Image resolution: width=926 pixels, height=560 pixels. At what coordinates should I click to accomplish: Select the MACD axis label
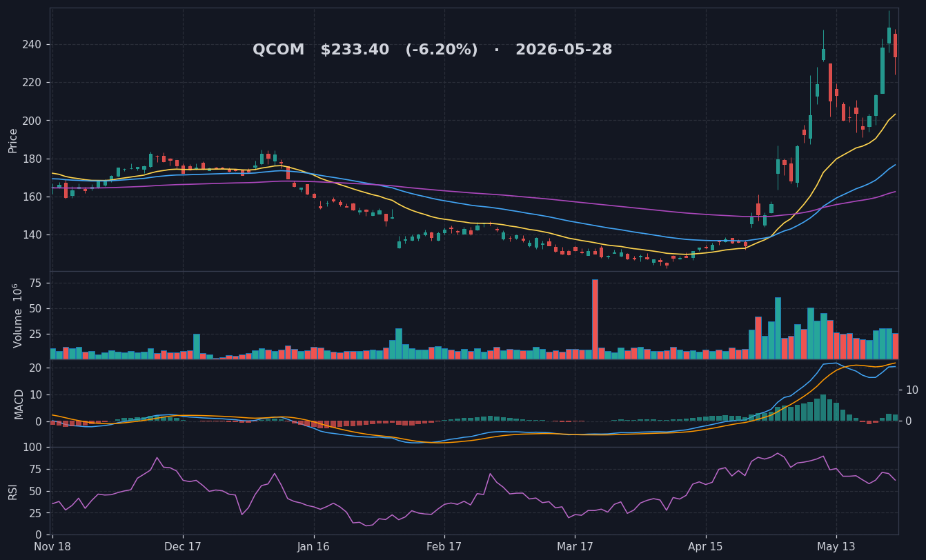click(19, 403)
